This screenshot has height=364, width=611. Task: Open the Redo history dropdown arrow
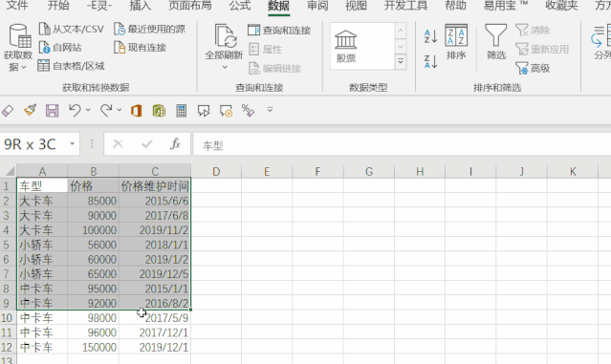click(120, 110)
